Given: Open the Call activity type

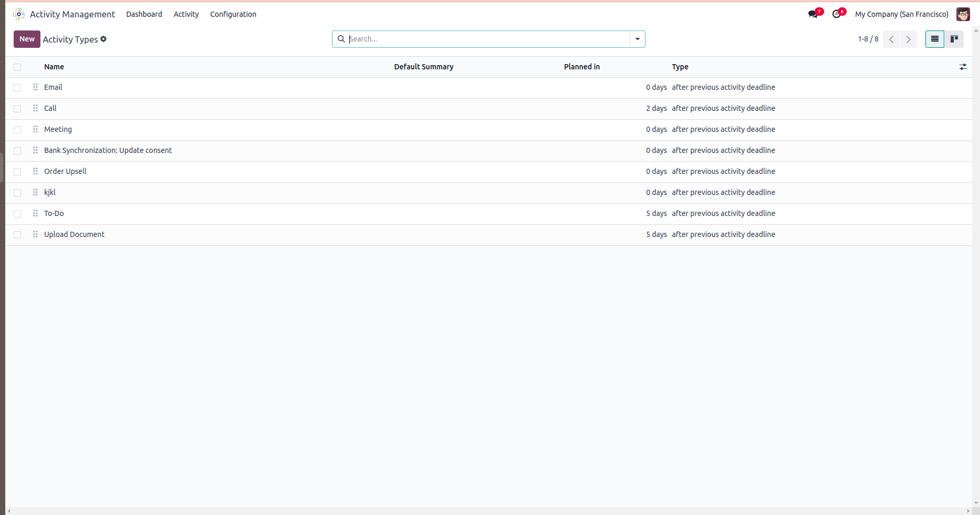Looking at the screenshot, I should coord(50,108).
